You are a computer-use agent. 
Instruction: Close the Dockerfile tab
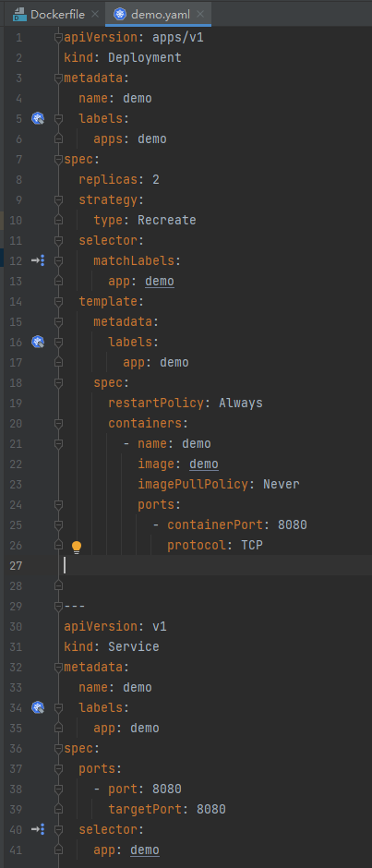pyautogui.click(x=95, y=15)
